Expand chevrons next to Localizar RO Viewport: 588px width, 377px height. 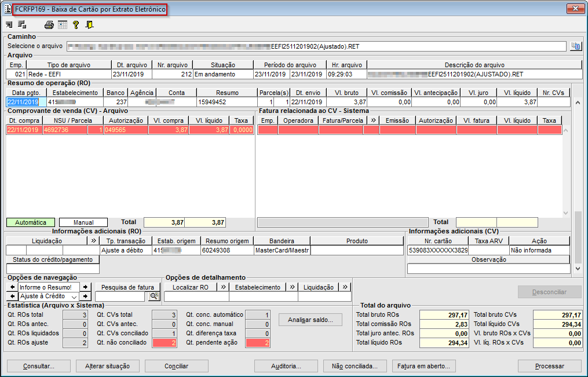click(224, 287)
